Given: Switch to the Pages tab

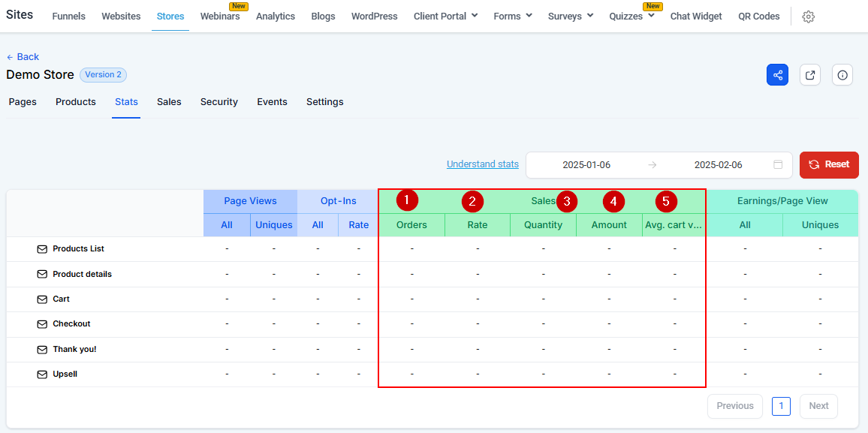Looking at the screenshot, I should pyautogui.click(x=23, y=102).
